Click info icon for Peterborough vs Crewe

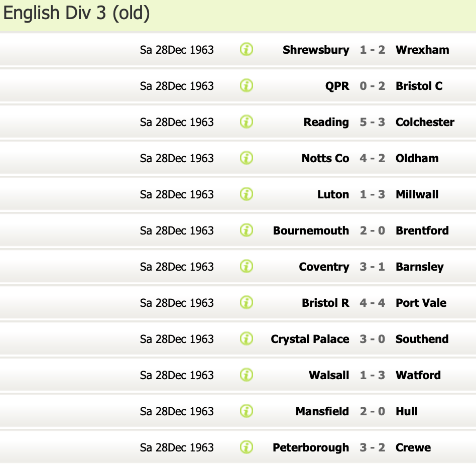point(246,447)
